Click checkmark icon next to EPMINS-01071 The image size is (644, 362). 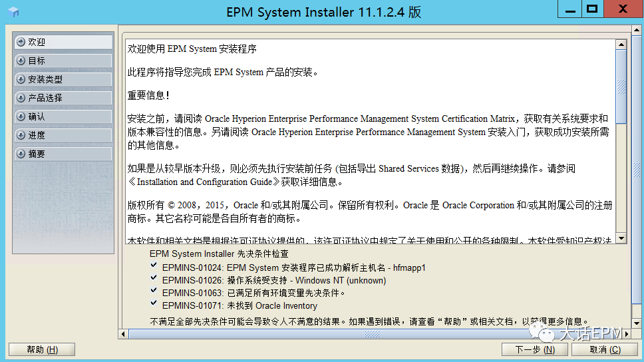point(154,303)
